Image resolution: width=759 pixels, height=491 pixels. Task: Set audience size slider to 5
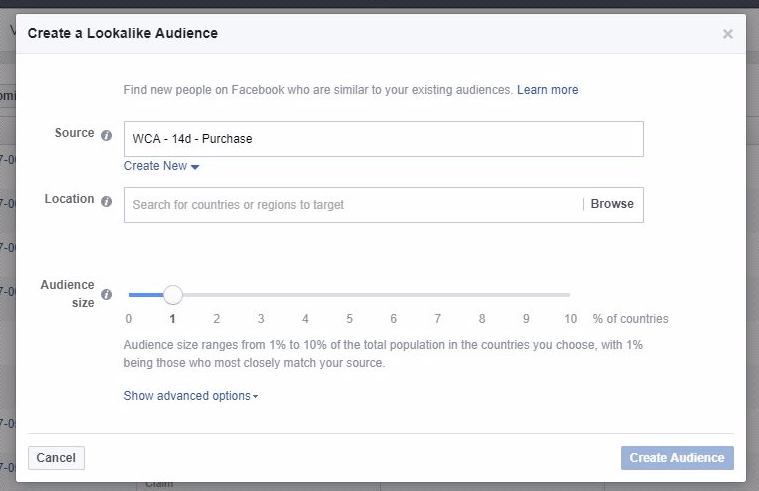pos(349,294)
